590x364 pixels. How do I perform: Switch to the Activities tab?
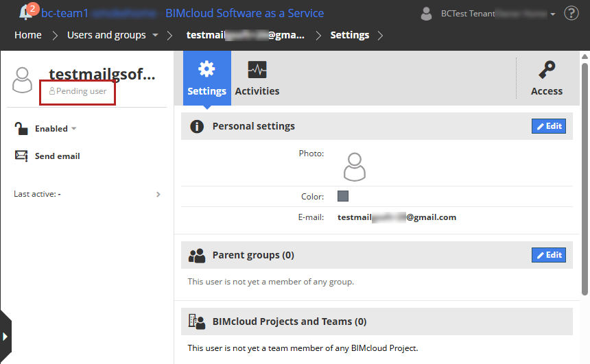[257, 79]
